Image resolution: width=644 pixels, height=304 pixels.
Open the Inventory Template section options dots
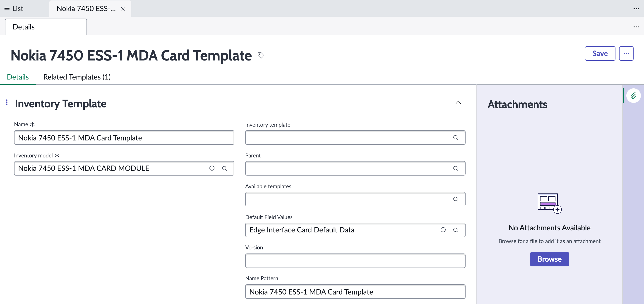point(7,102)
